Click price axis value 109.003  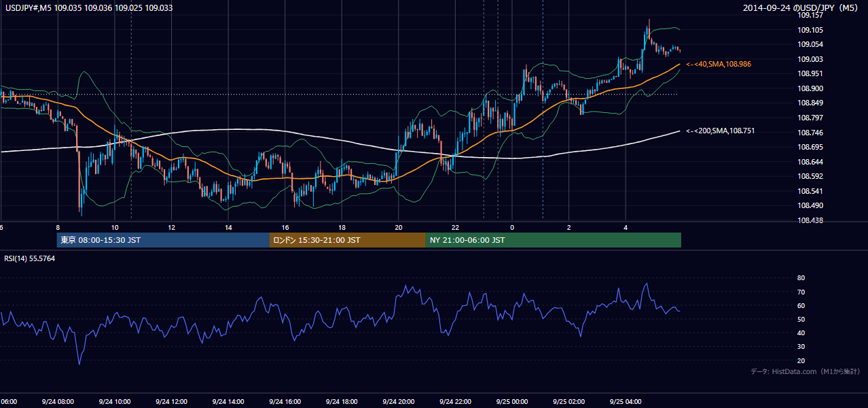[x=810, y=59]
